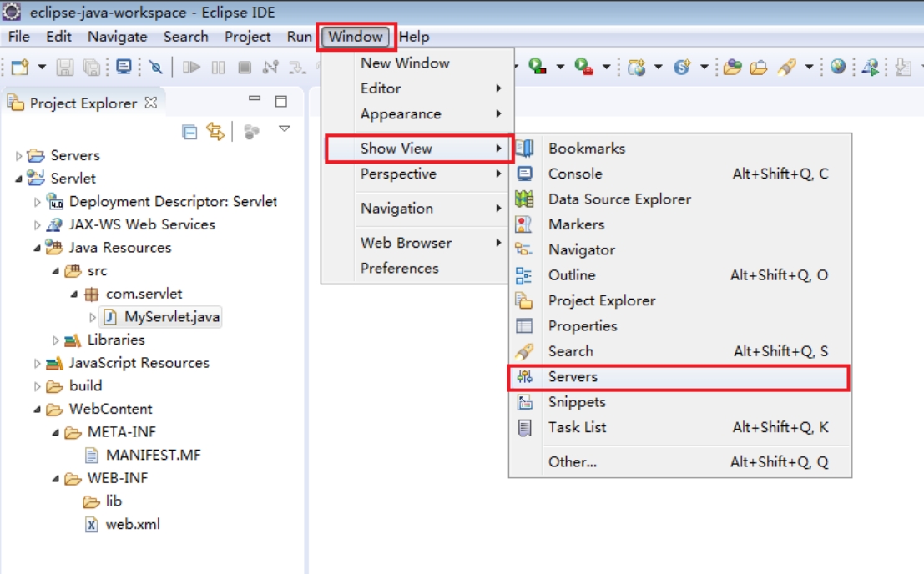
Task: Open the File menu
Action: (x=19, y=37)
